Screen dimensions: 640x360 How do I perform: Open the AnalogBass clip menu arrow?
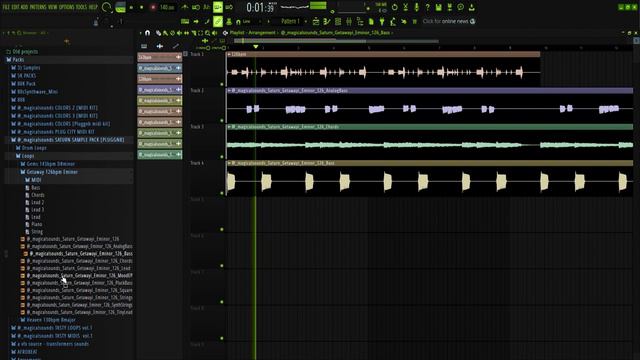tap(229, 90)
